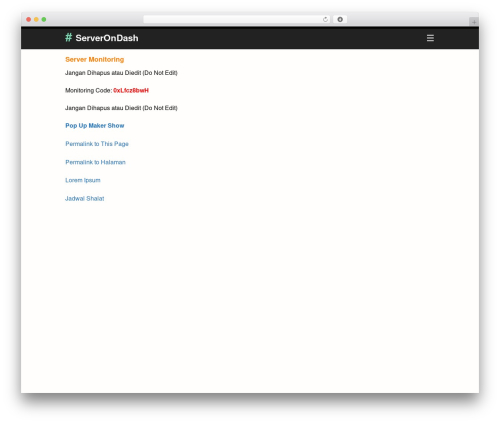Click the green hash logo icon
The width and height of the screenshot is (500, 423).
tap(68, 38)
